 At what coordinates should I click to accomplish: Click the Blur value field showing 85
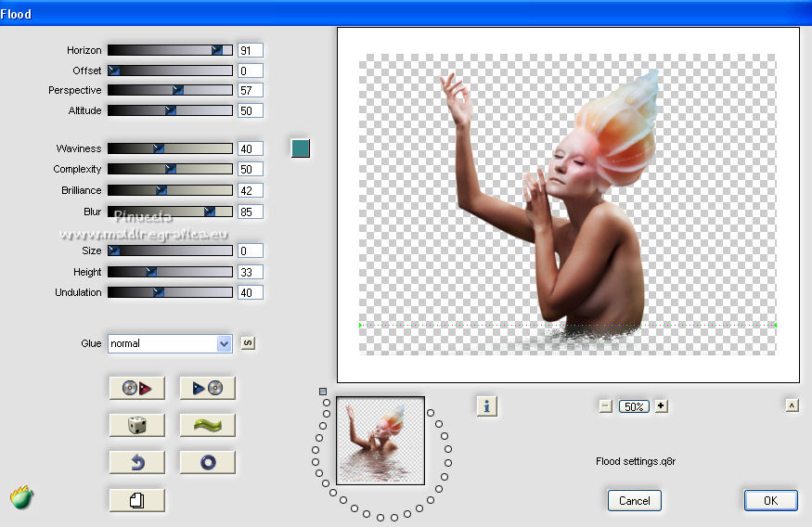point(251,212)
